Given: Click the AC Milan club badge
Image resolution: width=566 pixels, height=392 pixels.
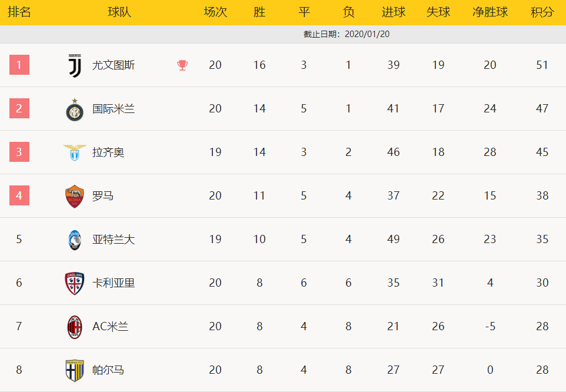Looking at the screenshot, I should pos(75,327).
